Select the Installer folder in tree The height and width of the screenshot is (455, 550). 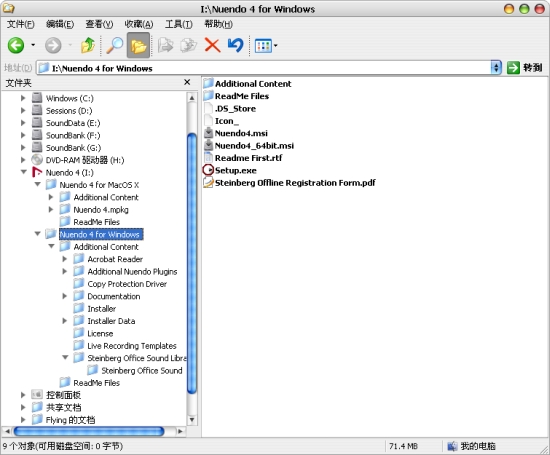click(x=101, y=309)
